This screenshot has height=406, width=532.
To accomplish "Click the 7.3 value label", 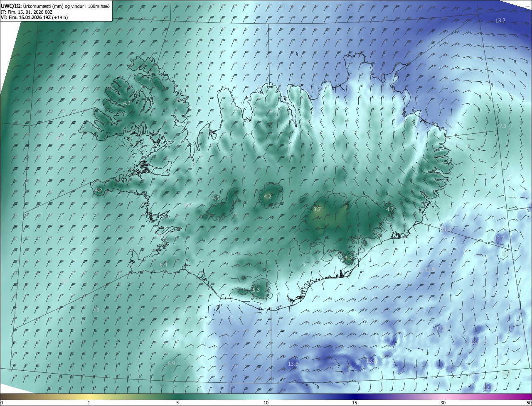I will (x=502, y=126).
